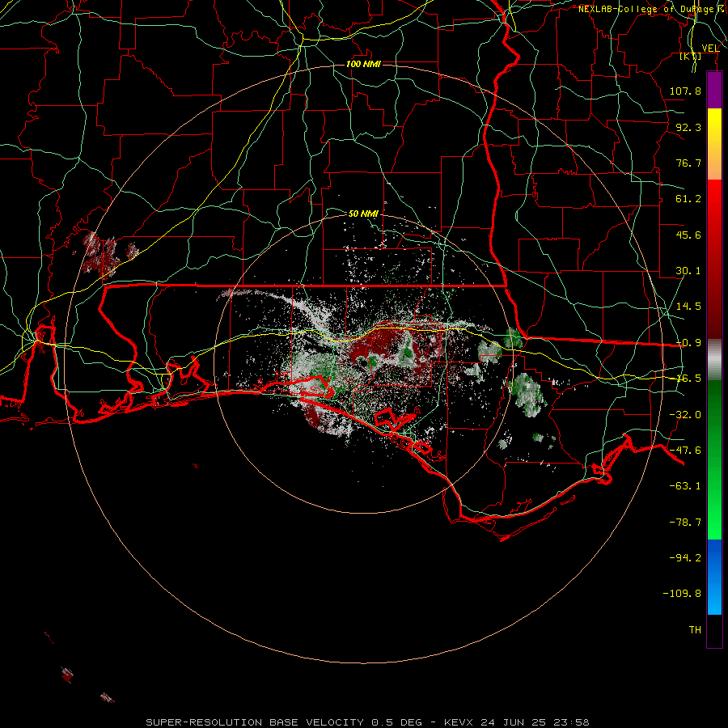Click the -109.8 velocity scale value

click(682, 594)
